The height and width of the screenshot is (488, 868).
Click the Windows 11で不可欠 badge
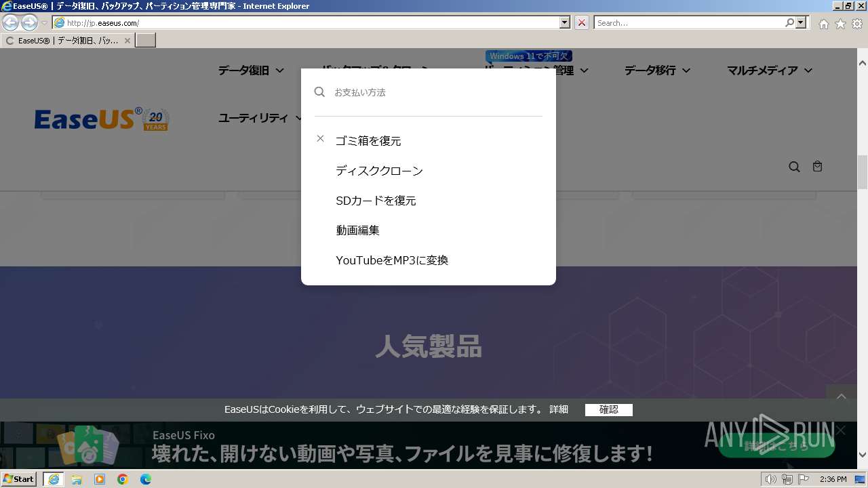tap(529, 56)
